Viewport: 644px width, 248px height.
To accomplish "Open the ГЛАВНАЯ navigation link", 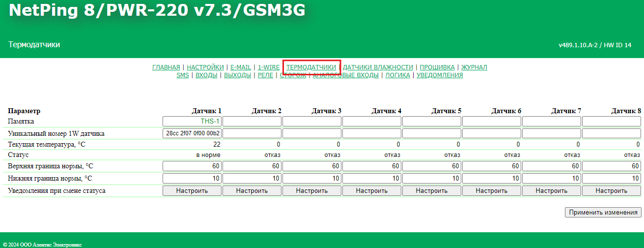I will click(166, 67).
